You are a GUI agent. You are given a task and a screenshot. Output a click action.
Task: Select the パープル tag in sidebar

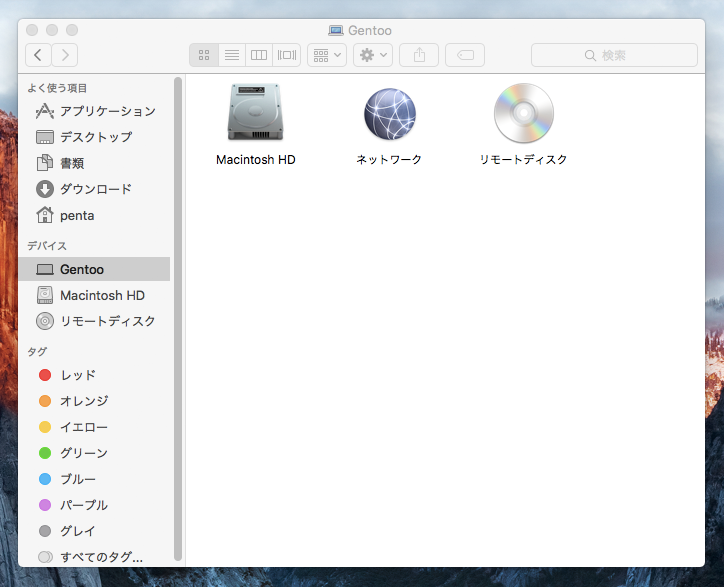pyautogui.click(x=96, y=505)
